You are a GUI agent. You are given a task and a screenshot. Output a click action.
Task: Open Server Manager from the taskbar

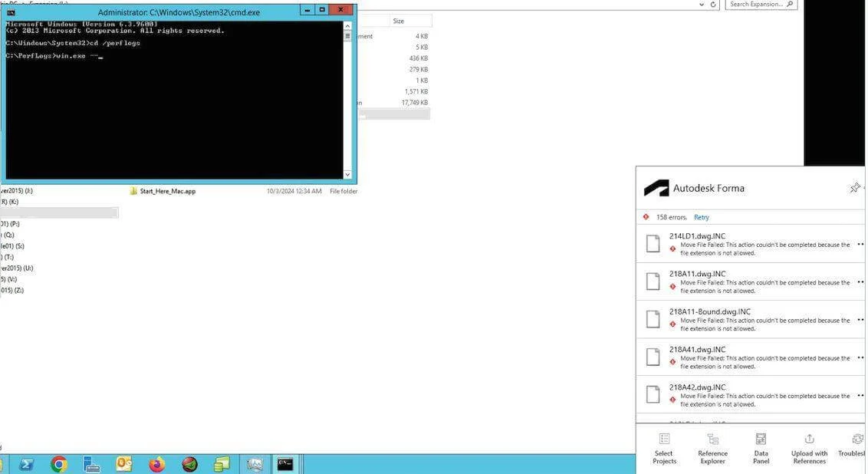tap(91, 464)
